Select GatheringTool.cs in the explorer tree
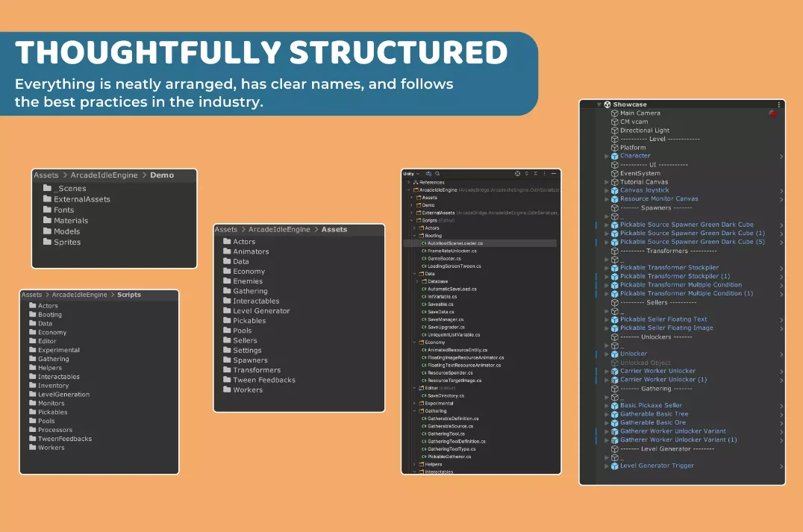The image size is (803, 532). [x=446, y=434]
